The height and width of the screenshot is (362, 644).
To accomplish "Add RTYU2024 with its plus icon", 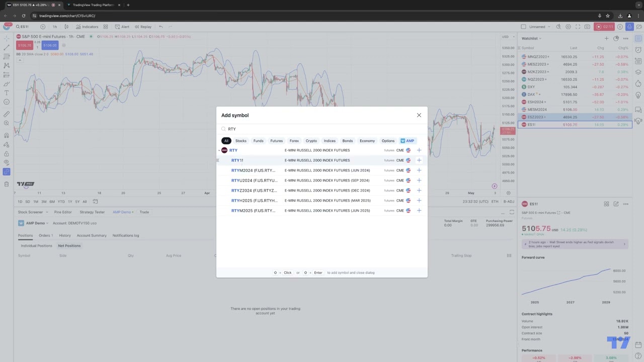I will 419,180.
